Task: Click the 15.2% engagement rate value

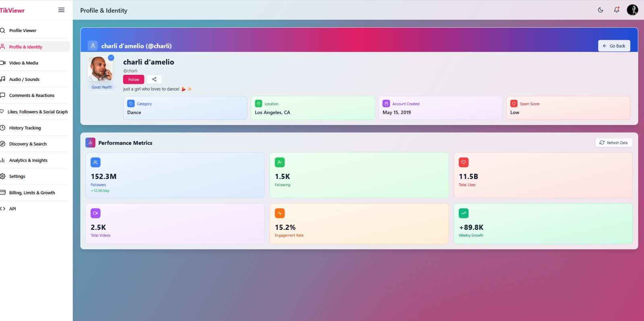Action: pos(285,227)
